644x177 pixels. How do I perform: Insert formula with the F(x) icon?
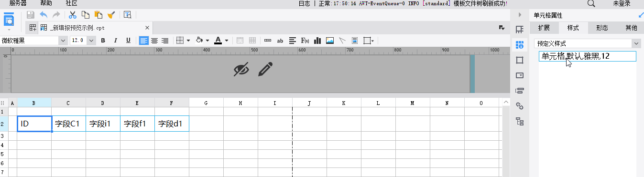point(305,41)
